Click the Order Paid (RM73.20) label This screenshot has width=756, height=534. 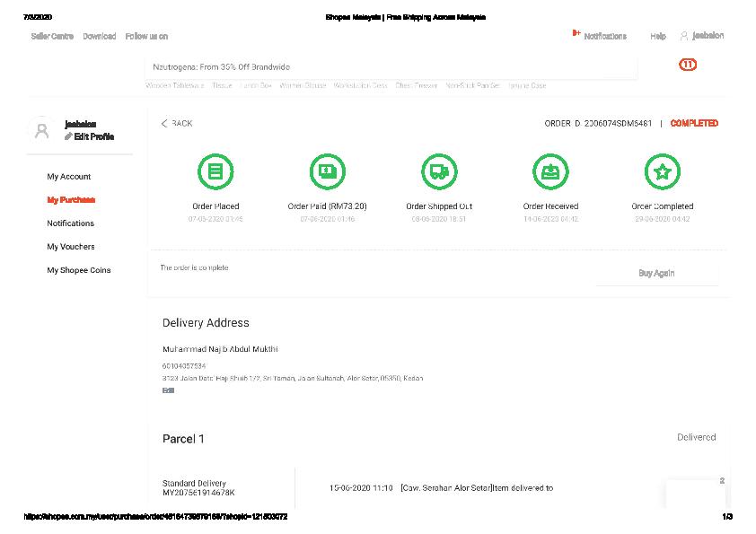coord(328,206)
